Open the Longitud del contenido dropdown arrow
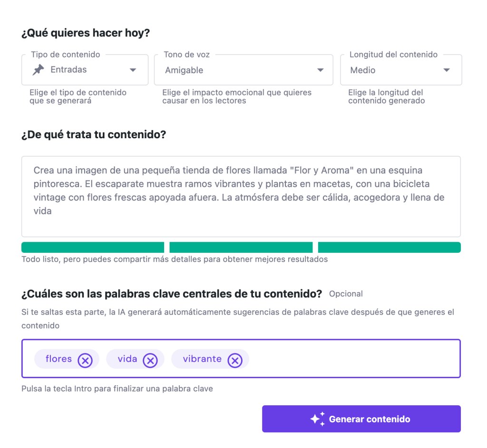 click(x=447, y=70)
